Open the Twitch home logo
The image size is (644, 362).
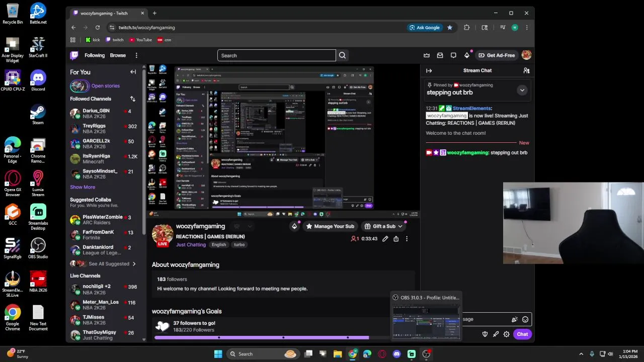point(74,55)
